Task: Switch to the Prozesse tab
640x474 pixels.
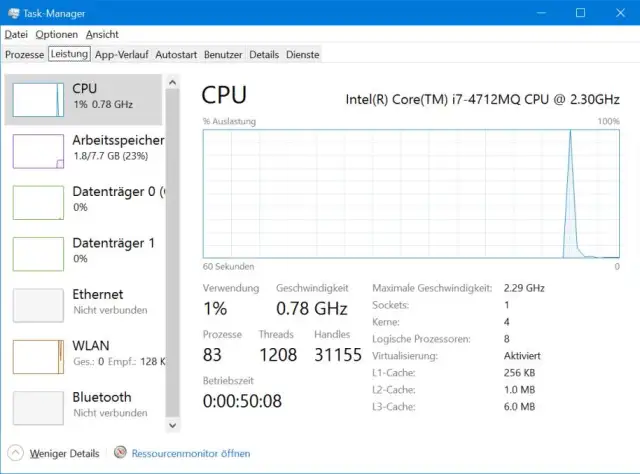Action: [25, 54]
